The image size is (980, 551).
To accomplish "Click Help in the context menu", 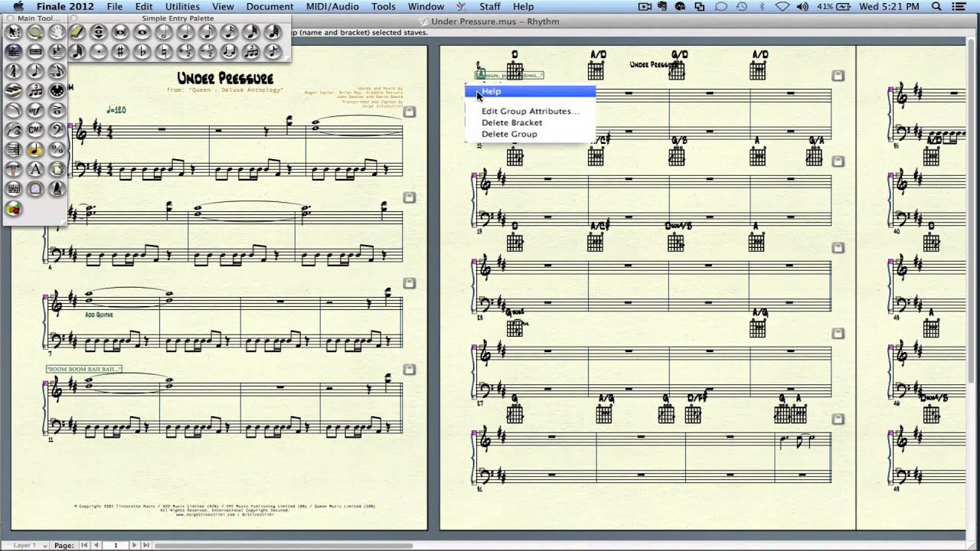I will [x=530, y=91].
